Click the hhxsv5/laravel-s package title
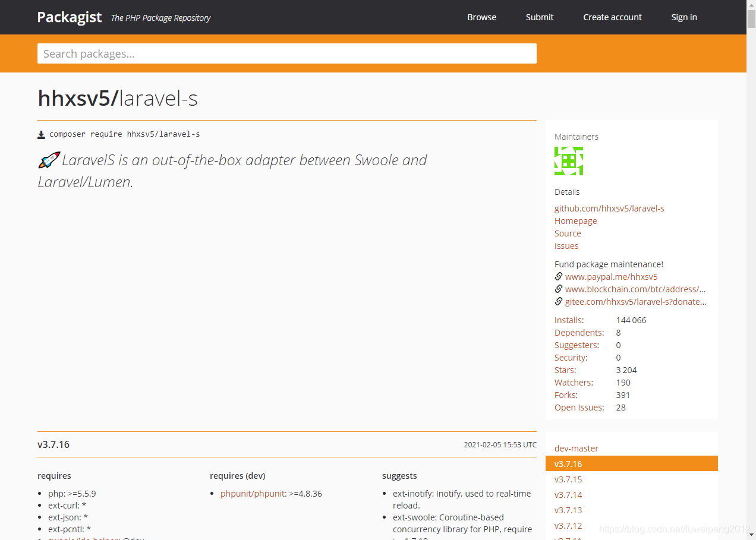Viewport: 756px width, 540px height. click(x=118, y=98)
